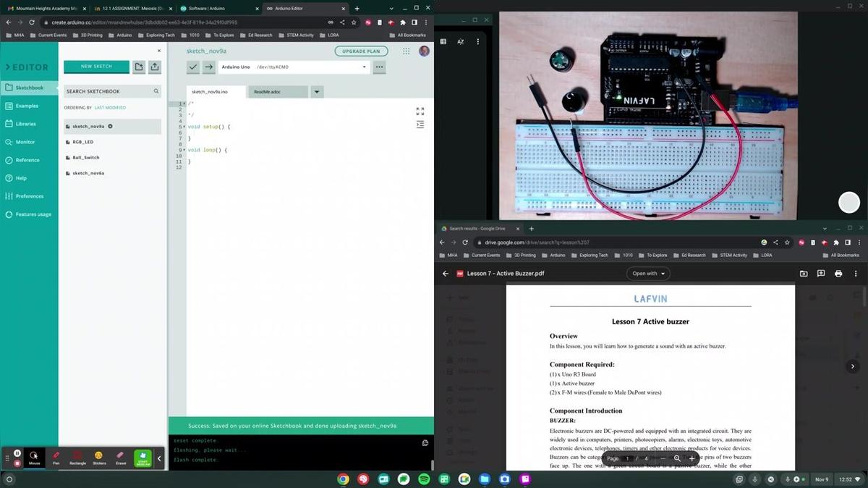Screen dimensions: 868x488
Task: Click the Search Sketchbook field
Action: point(112,91)
